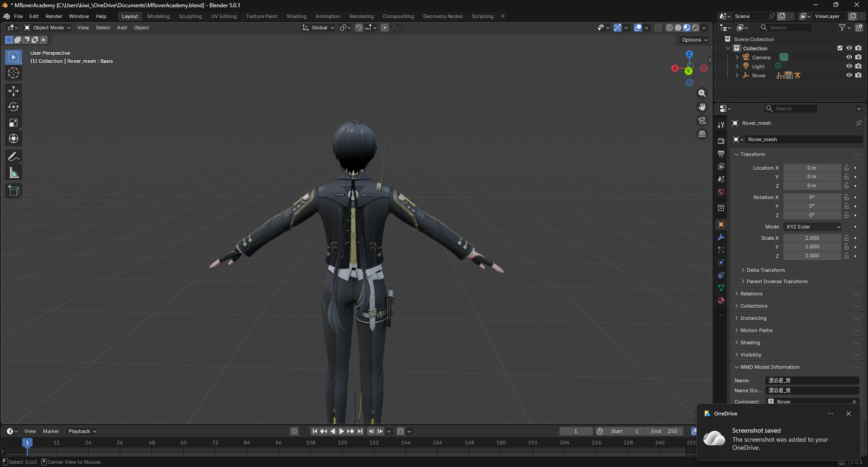Viewport: 868px width, 467px height.
Task: Open the timeline Marker menu
Action: (x=51, y=431)
